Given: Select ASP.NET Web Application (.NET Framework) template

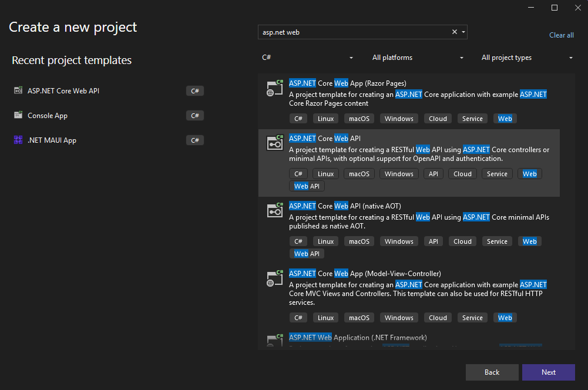Looking at the screenshot, I should tap(358, 338).
